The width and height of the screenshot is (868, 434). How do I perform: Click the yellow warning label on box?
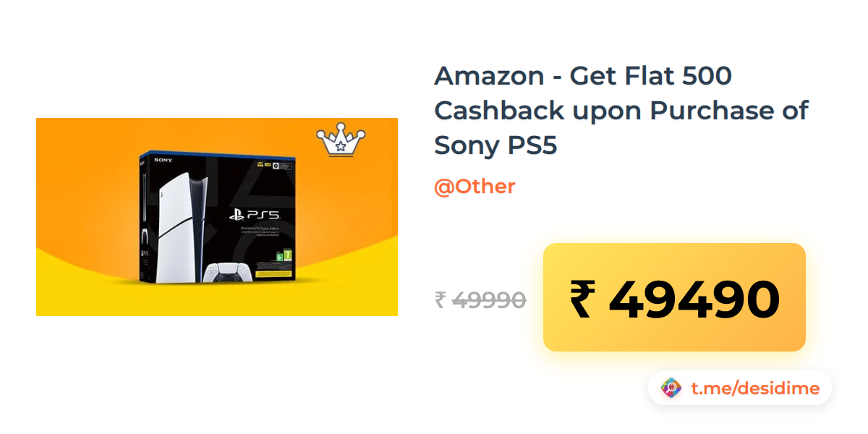[x=273, y=275]
